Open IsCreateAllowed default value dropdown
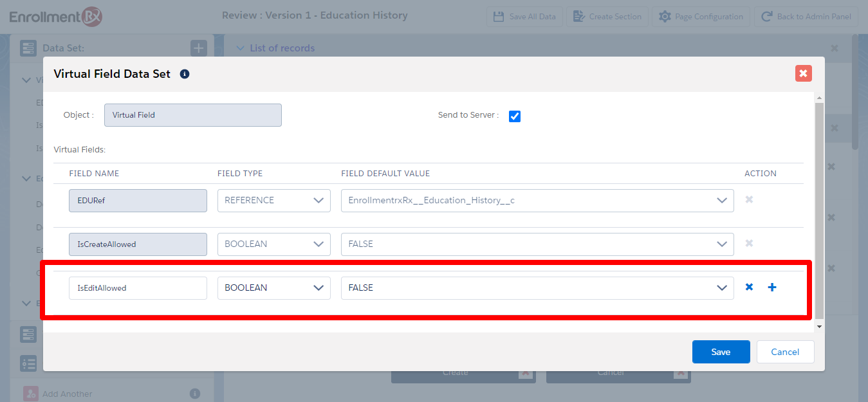Viewport: 868px width, 402px height. [x=537, y=244]
